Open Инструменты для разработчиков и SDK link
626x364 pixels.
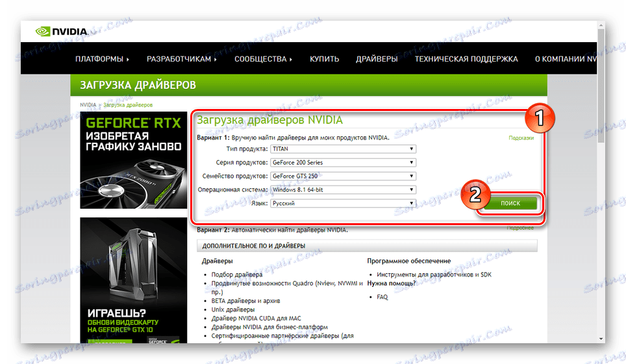click(434, 274)
